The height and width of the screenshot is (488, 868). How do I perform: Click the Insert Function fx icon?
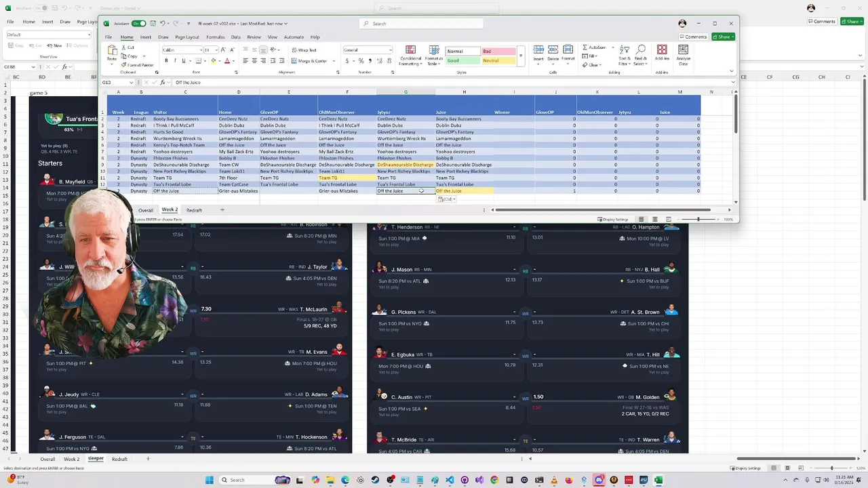click(162, 82)
